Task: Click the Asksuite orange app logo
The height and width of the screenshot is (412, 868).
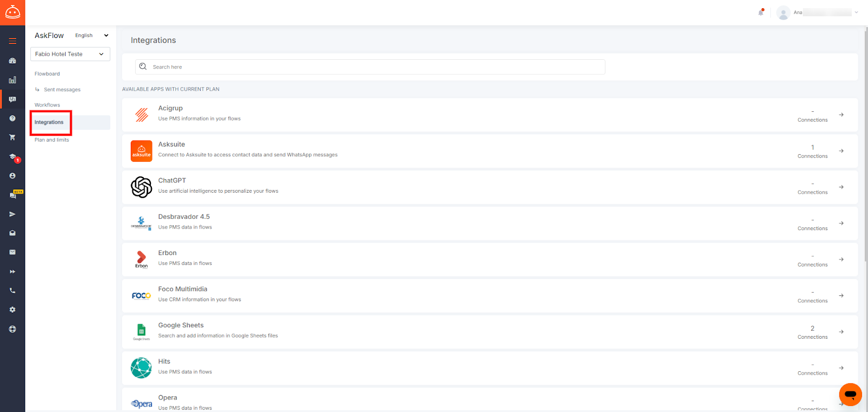Action: (142, 151)
